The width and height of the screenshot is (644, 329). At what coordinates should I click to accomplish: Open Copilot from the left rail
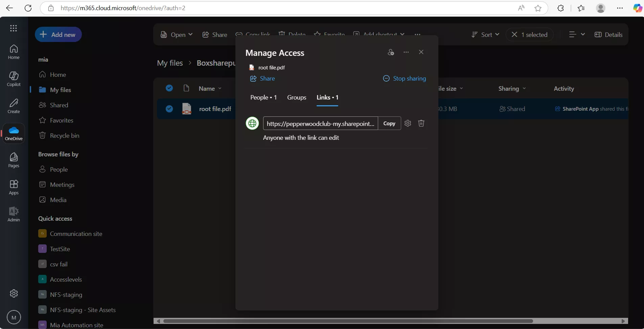click(14, 79)
